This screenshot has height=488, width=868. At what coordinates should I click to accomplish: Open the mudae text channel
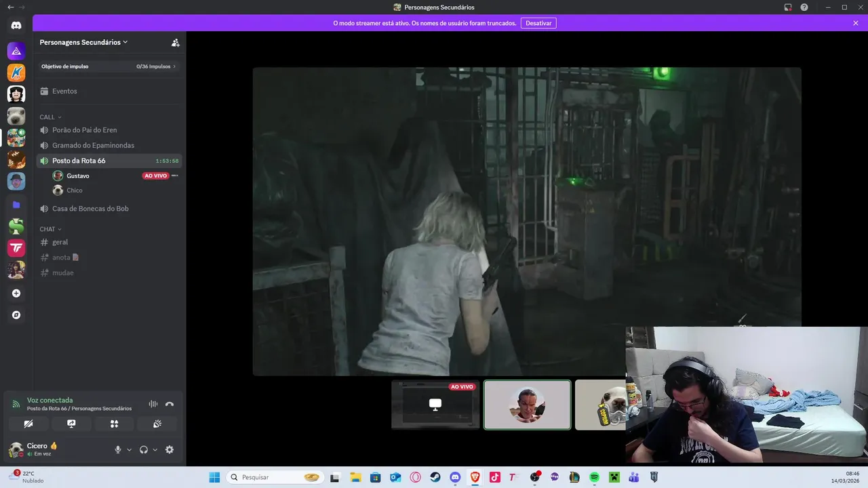click(x=109, y=272)
